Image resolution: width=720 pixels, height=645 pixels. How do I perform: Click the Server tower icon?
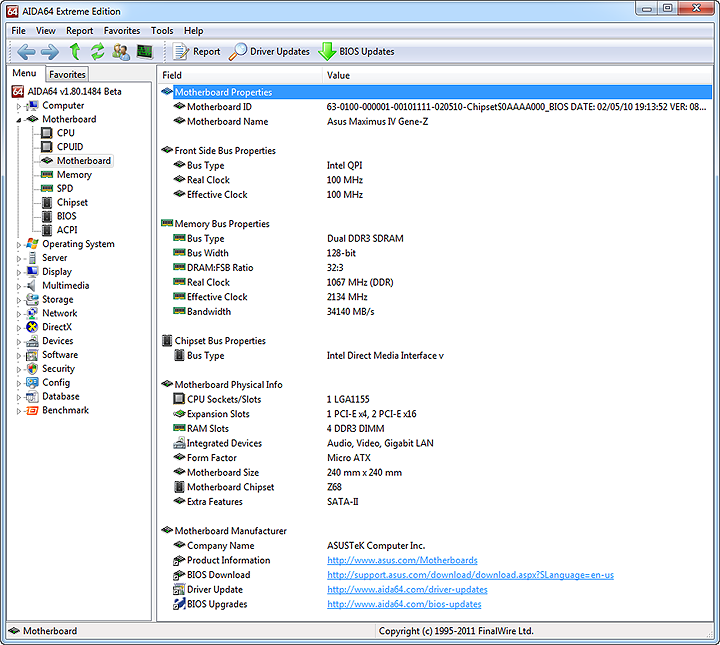click(32, 258)
